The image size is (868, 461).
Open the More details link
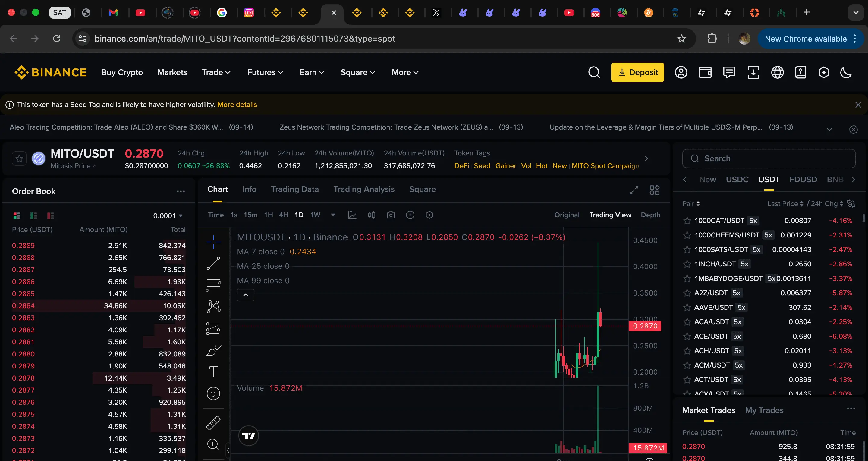[237, 105]
